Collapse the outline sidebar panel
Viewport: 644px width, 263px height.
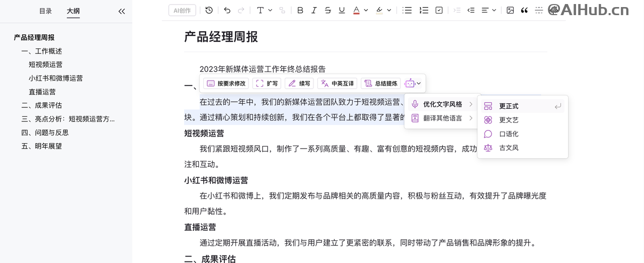tap(121, 11)
